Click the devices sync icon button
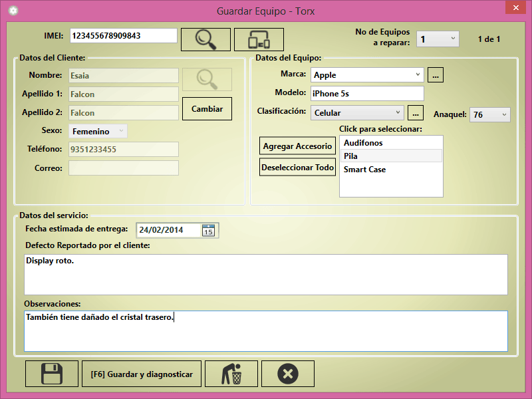532x399 pixels. [259, 40]
